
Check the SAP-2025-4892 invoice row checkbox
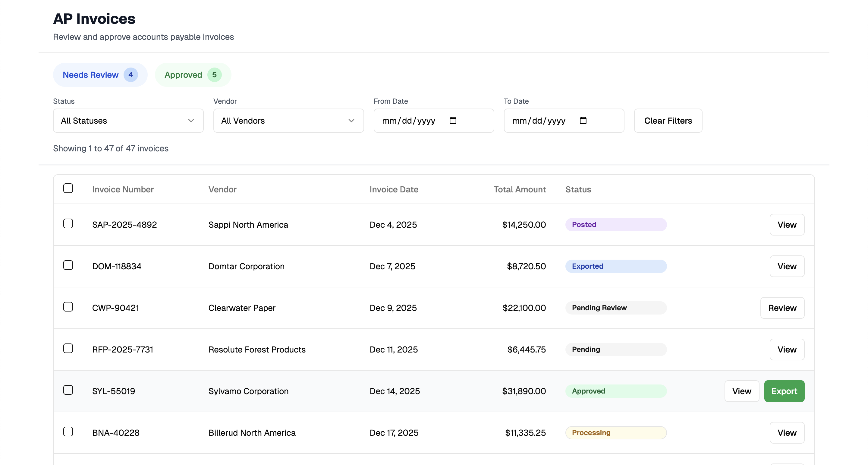pos(68,223)
